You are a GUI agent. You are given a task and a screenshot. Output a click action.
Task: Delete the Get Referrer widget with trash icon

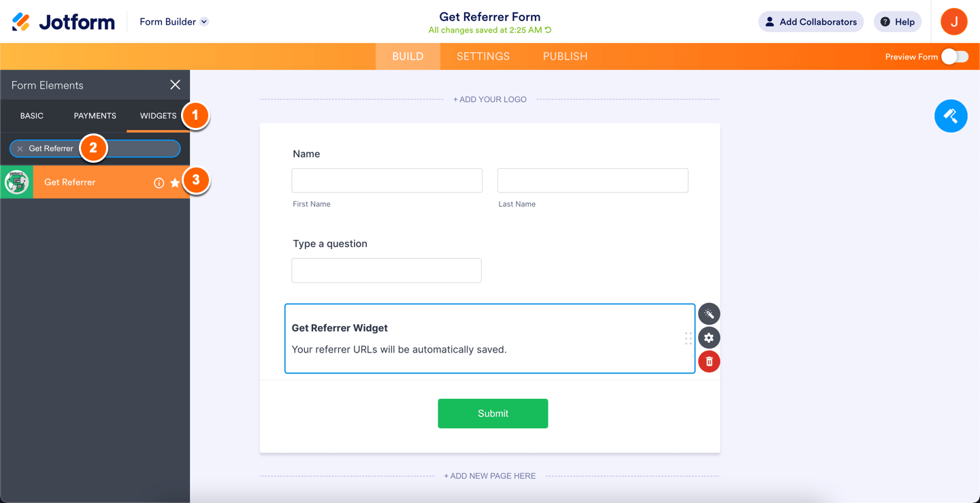(x=708, y=361)
